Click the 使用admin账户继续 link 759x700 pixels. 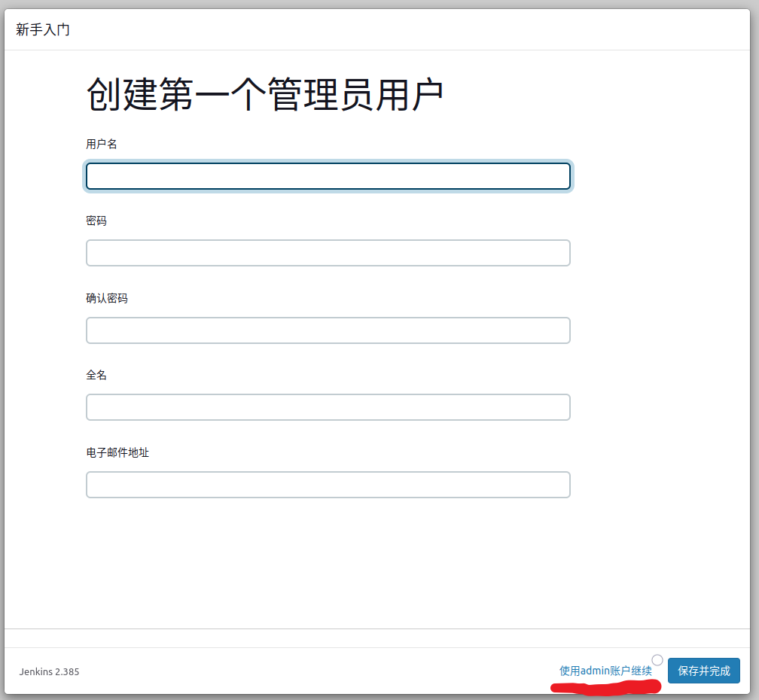[605, 671]
